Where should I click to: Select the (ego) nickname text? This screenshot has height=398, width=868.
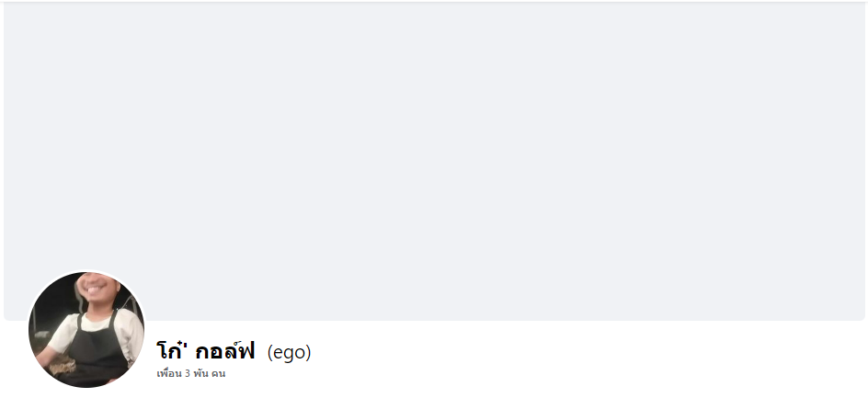click(289, 352)
